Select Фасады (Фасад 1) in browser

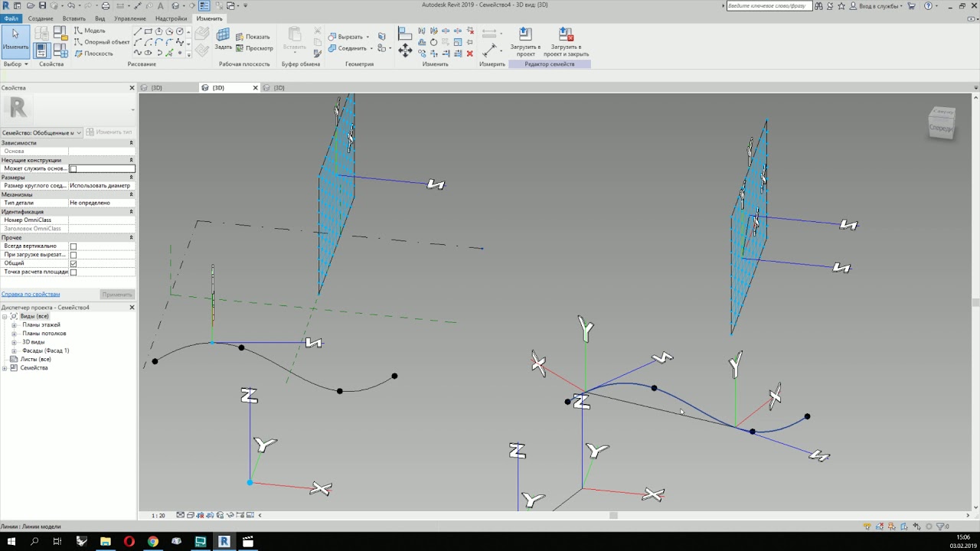(45, 350)
